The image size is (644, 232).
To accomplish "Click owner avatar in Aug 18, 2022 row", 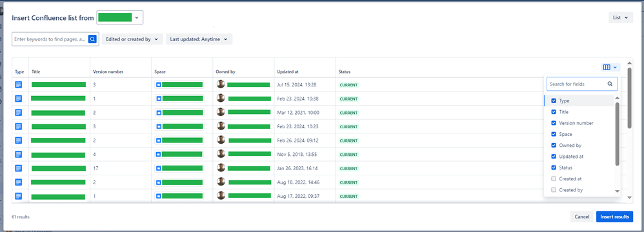I will tap(221, 182).
